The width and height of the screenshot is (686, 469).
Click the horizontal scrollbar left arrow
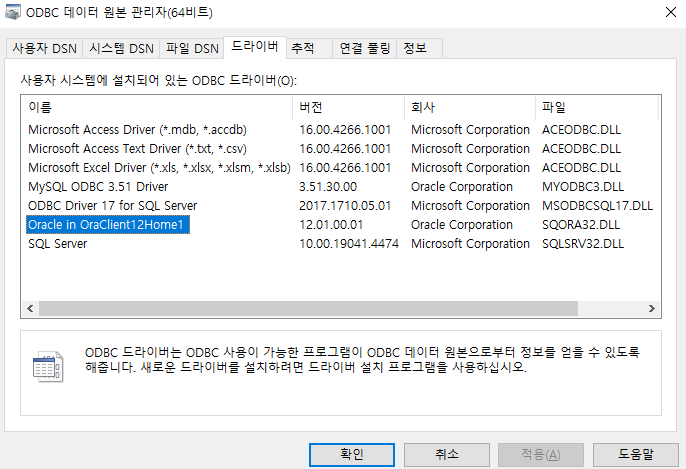30,308
